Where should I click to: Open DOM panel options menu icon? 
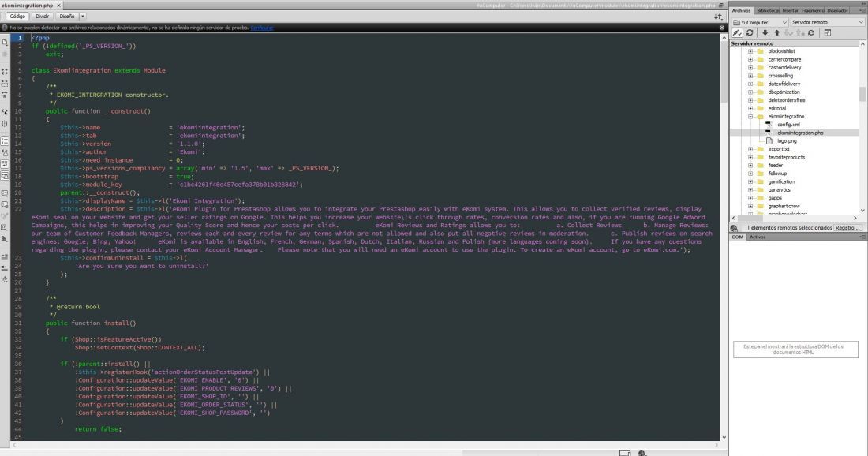tap(862, 237)
